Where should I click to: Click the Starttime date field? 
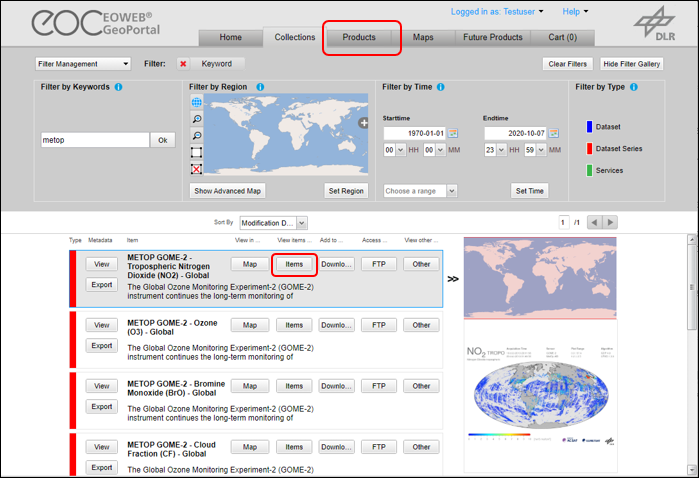click(x=415, y=133)
